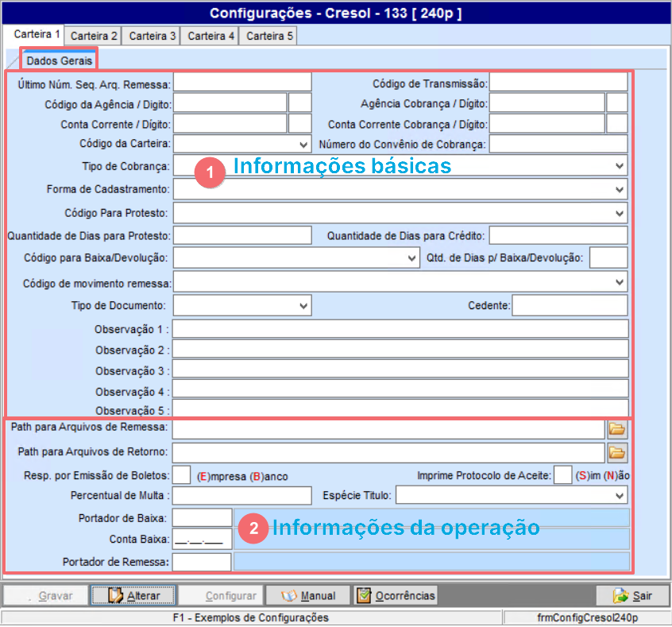Switch to the Carteira 5 tab
The image size is (672, 627).
[269, 36]
